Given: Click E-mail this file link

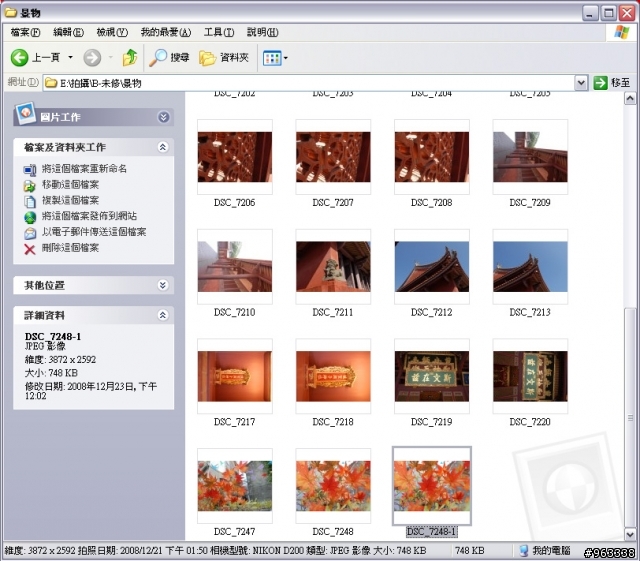Looking at the screenshot, I should pyautogui.click(x=94, y=232).
